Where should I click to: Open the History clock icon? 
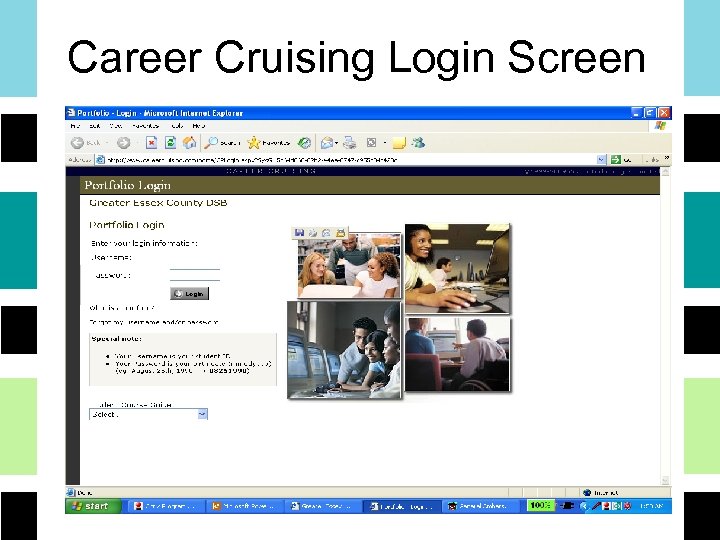tap(304, 143)
